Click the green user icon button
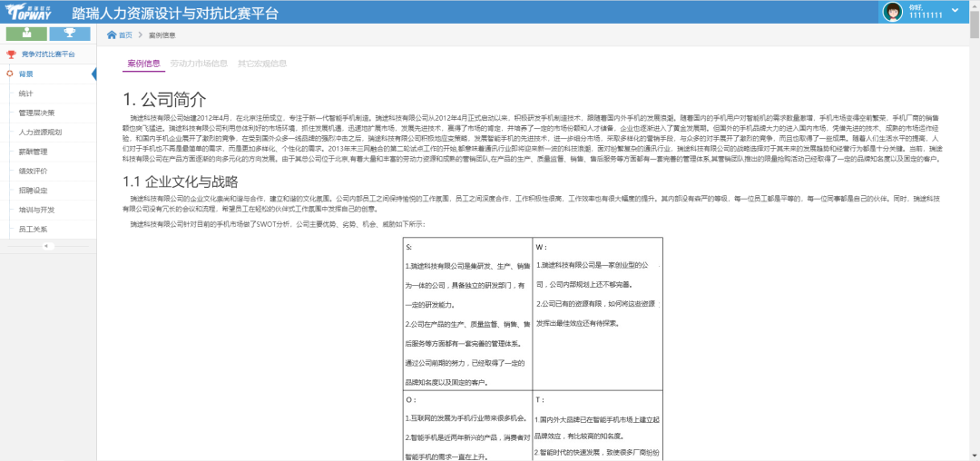980x461 pixels. pos(26,34)
